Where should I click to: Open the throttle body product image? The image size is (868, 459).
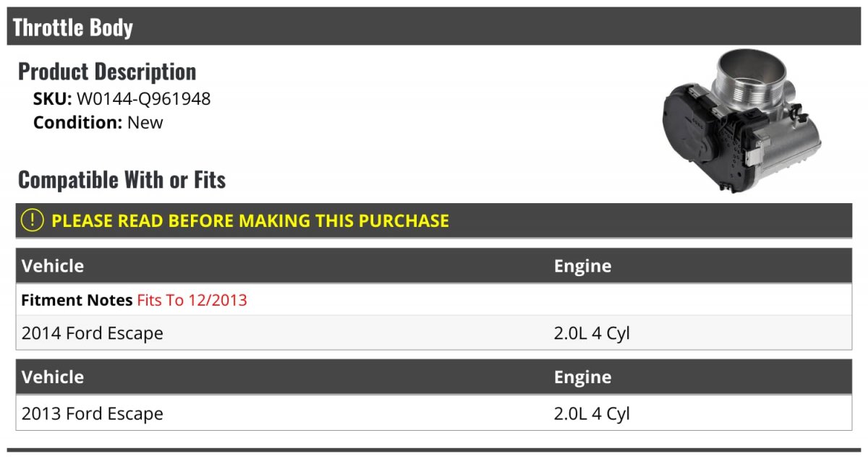tap(741, 121)
